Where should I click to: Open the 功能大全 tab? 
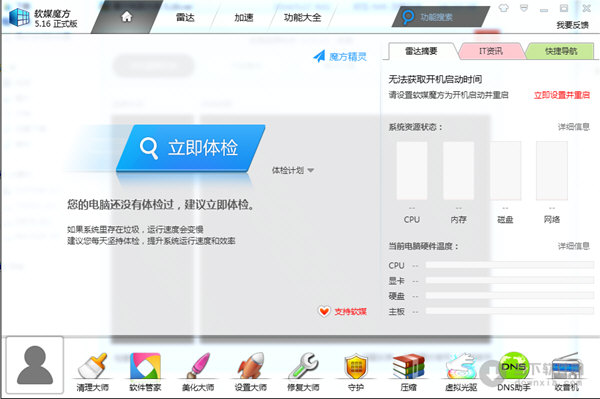point(302,17)
